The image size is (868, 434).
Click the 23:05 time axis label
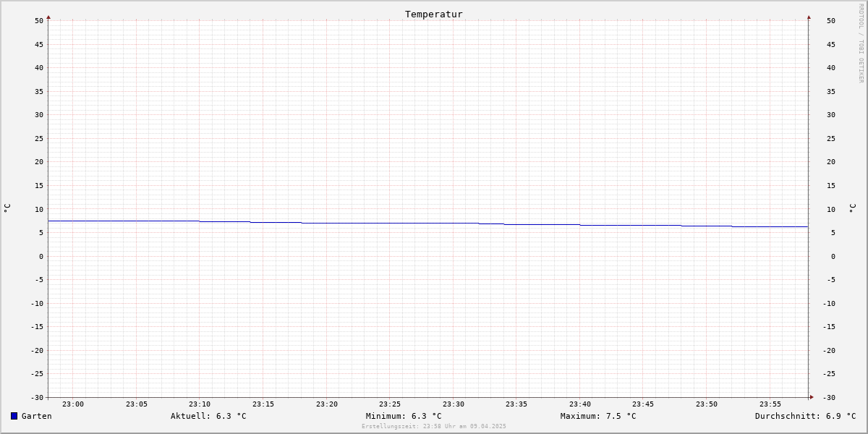137,404
